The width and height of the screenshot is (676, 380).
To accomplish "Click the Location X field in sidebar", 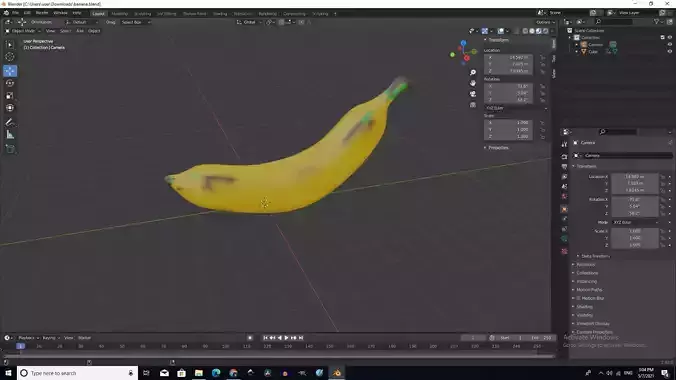I will (508, 57).
